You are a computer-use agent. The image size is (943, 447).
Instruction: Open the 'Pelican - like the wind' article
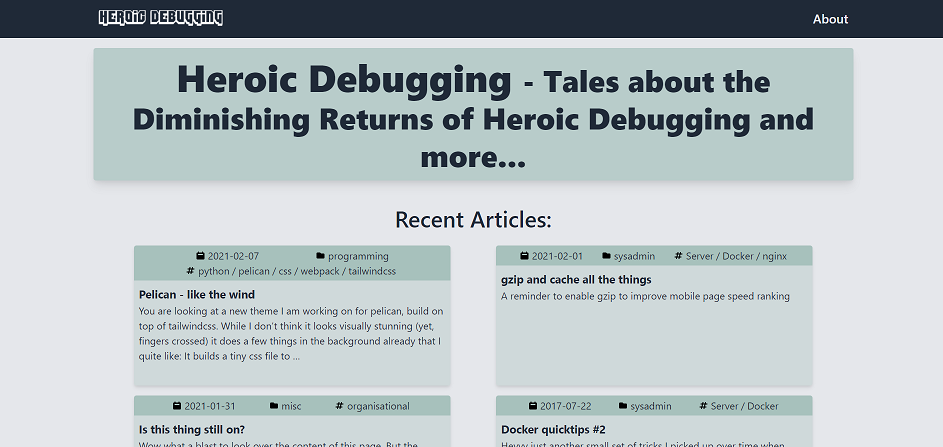coord(197,295)
